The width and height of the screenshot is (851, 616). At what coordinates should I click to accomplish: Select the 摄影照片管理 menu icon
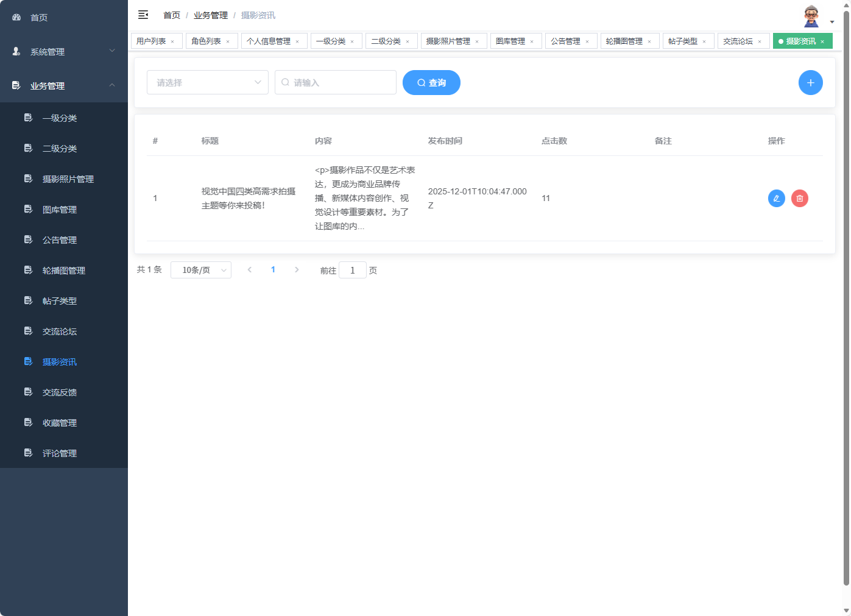[x=28, y=179]
